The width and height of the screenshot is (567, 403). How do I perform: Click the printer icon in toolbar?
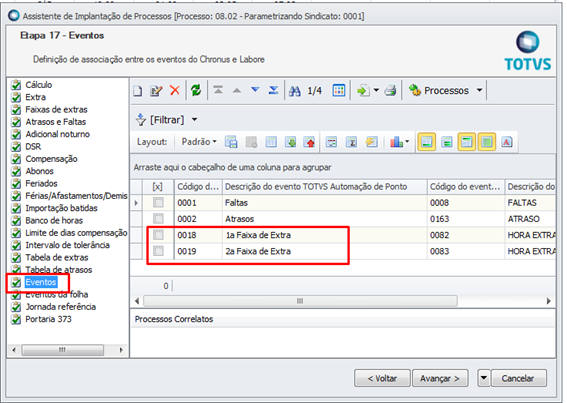391,90
